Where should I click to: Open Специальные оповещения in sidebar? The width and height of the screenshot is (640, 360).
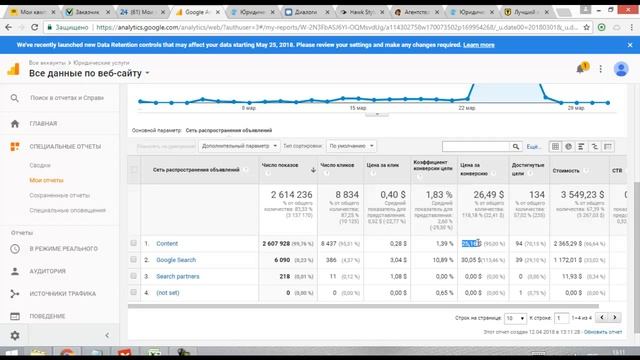click(x=68, y=210)
